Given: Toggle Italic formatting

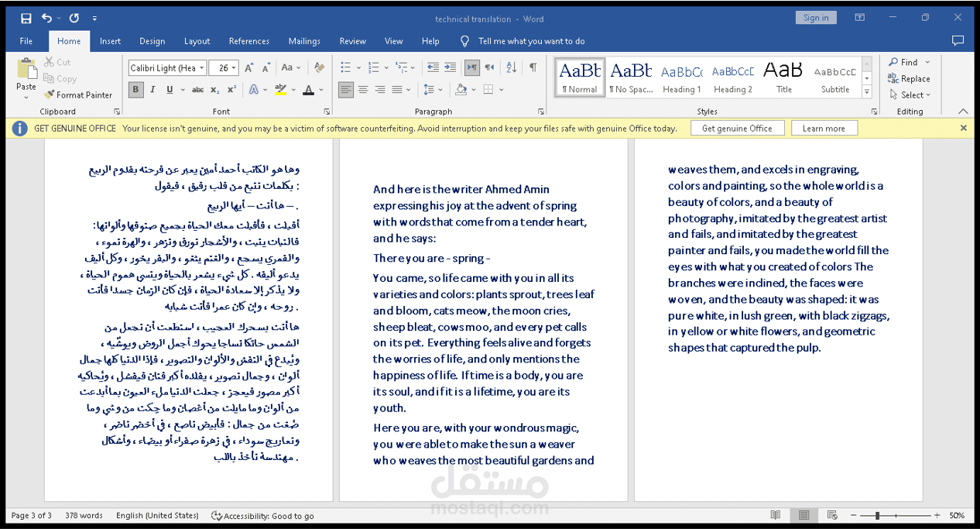Looking at the screenshot, I should point(153,90).
